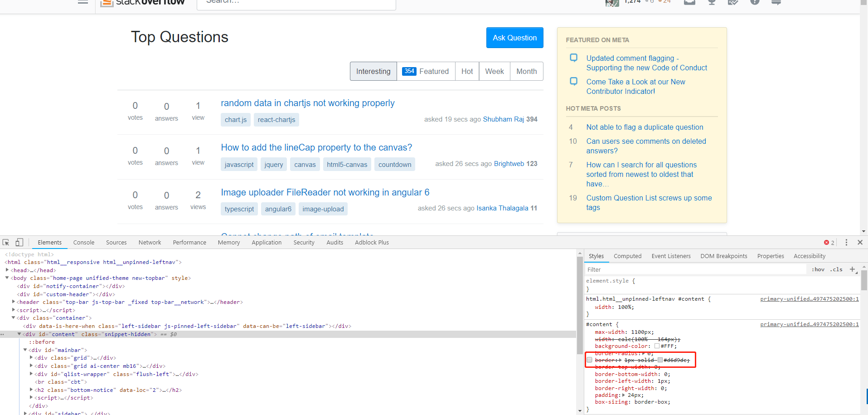Open the Stack Overflow inbox icon

pos(689,2)
